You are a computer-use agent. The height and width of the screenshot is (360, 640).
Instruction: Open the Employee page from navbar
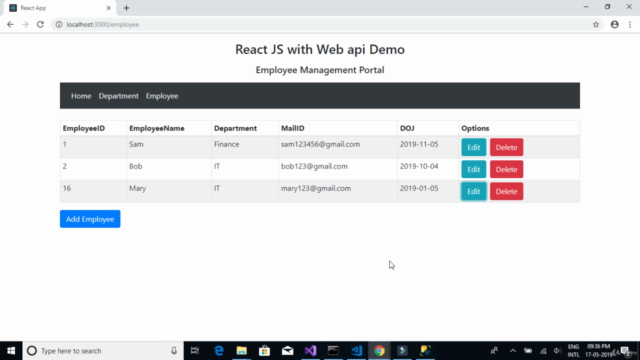click(162, 96)
